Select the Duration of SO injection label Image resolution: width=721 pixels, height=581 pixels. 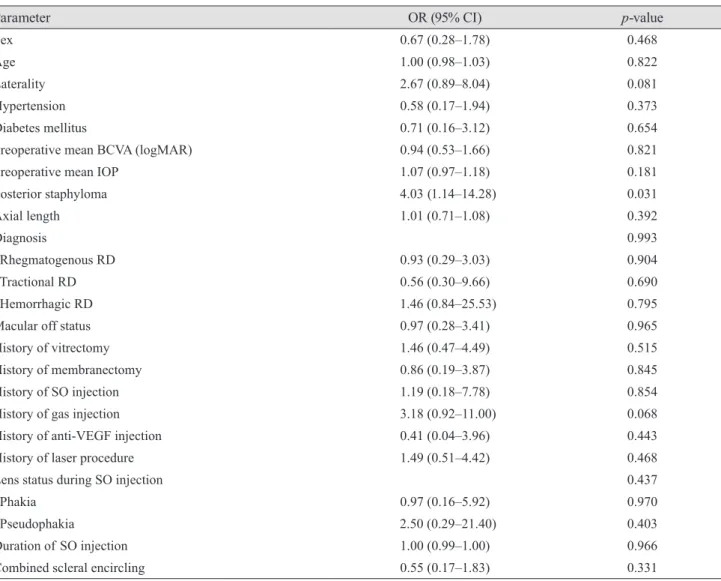point(64,546)
